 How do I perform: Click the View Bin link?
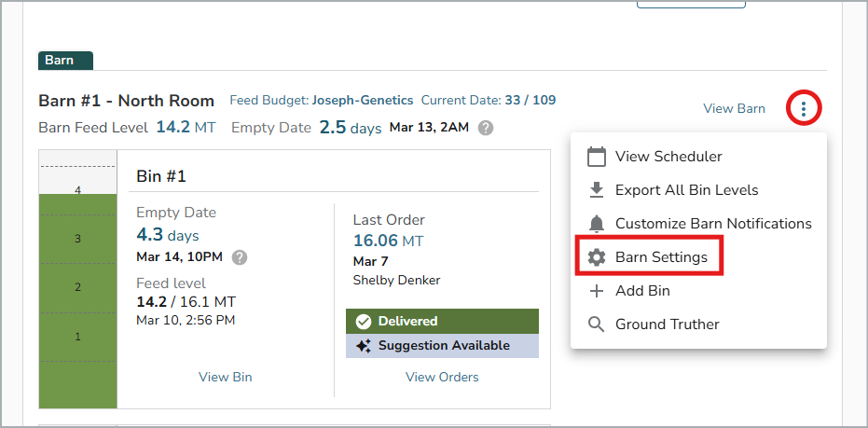pos(225,378)
